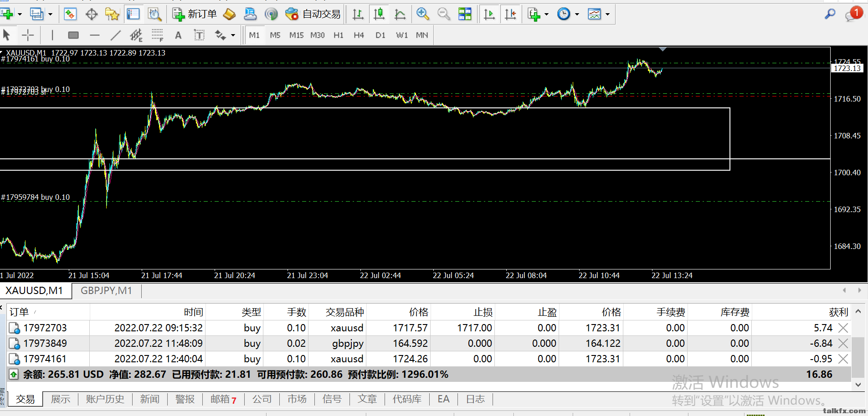The width and height of the screenshot is (868, 416).
Task: Open the 新闻 tab
Action: 149,399
